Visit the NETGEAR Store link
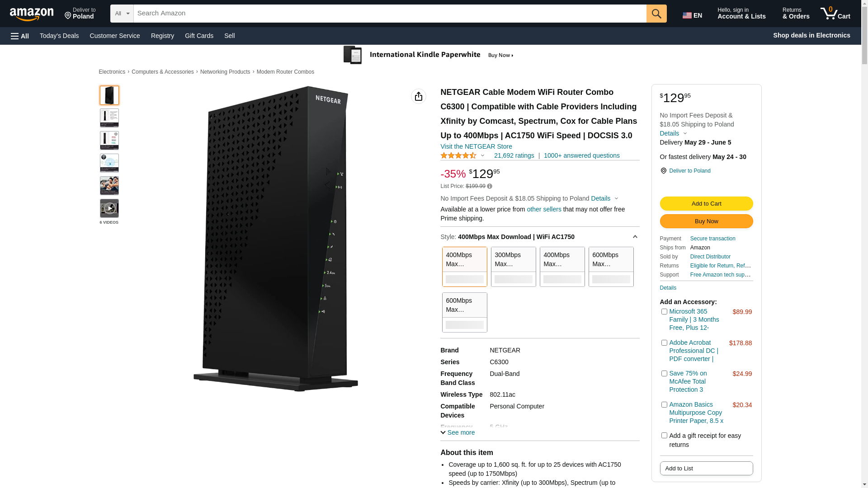 (x=476, y=146)
